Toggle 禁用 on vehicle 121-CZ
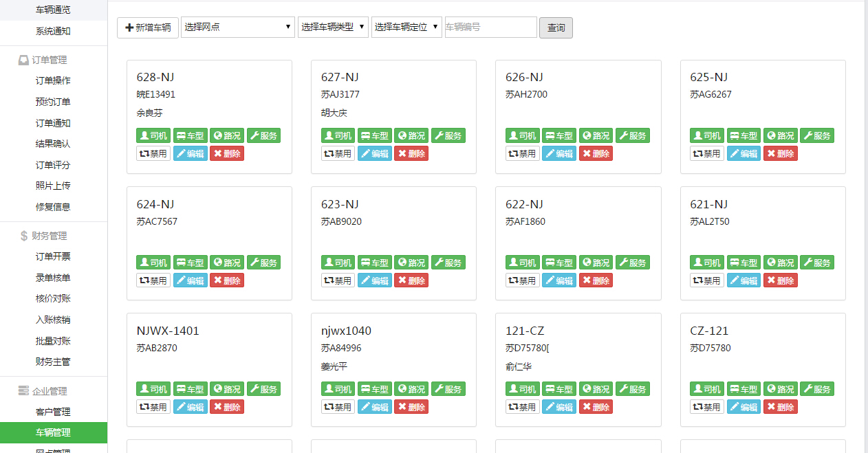 coord(522,407)
